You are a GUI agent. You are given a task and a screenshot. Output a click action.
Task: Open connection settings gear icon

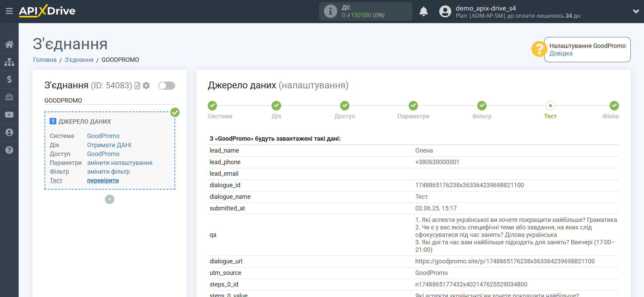click(x=146, y=86)
